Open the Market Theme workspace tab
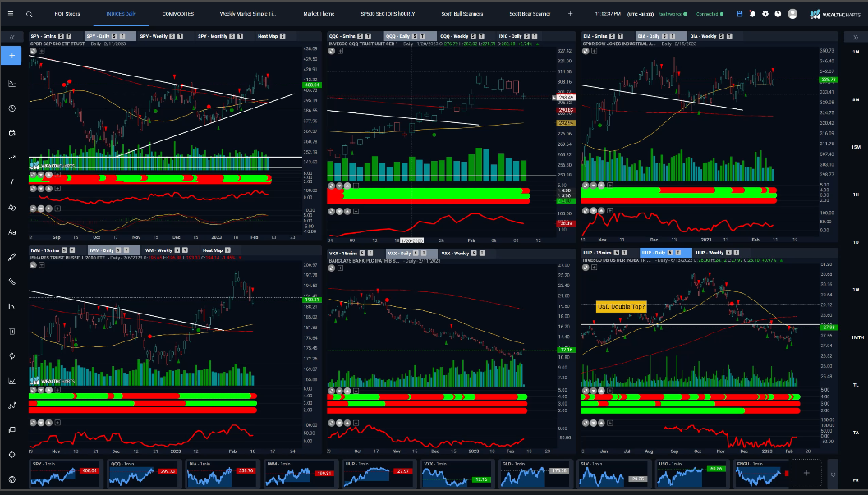The height and width of the screenshot is (495, 868). coord(319,14)
